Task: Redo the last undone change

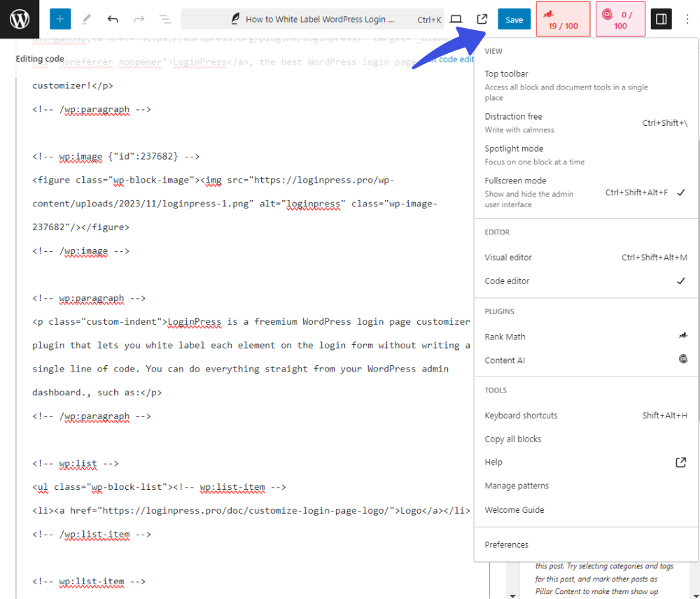Action: (139, 19)
